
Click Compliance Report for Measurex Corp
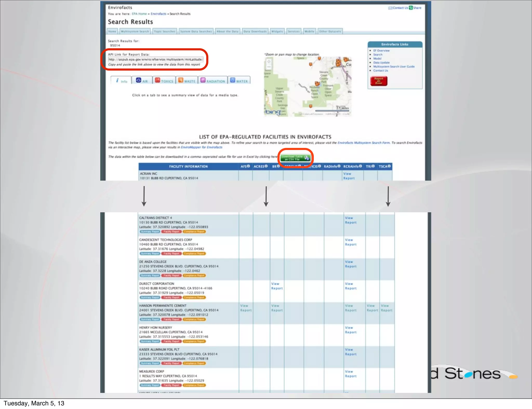[194, 385]
